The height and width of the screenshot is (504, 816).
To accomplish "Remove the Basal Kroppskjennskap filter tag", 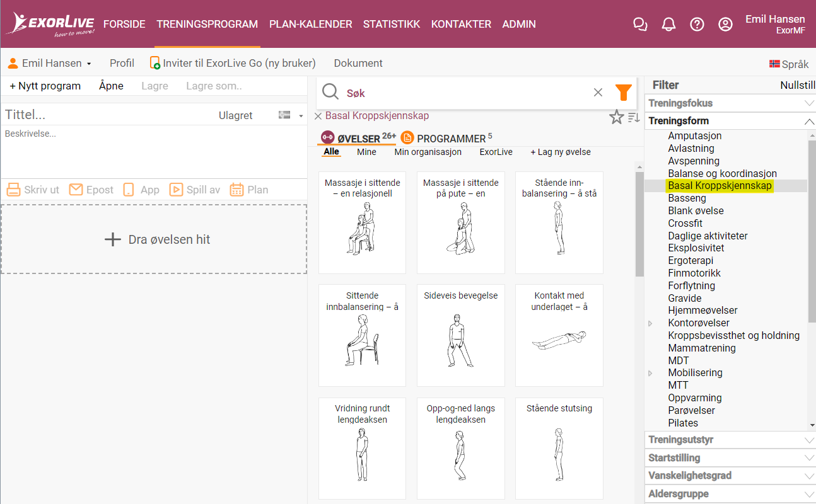I will 318,116.
